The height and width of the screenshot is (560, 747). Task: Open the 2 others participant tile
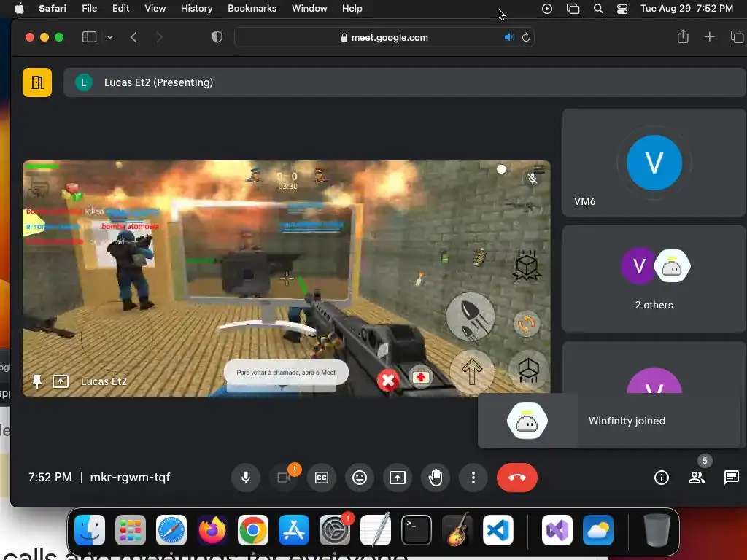point(654,279)
